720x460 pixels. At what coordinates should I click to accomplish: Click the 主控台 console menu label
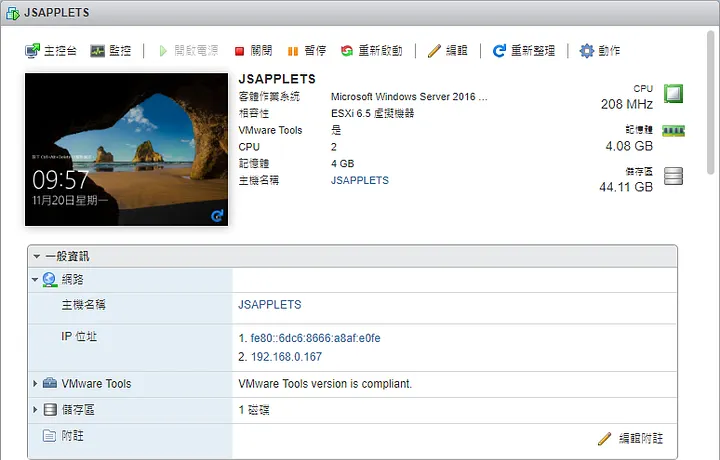coord(60,50)
